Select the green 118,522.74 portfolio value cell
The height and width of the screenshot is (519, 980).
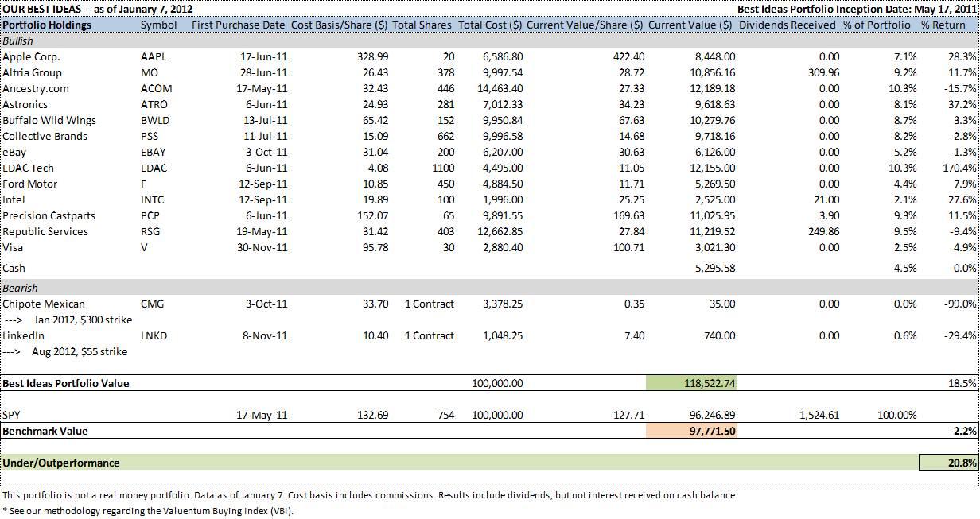(690, 382)
